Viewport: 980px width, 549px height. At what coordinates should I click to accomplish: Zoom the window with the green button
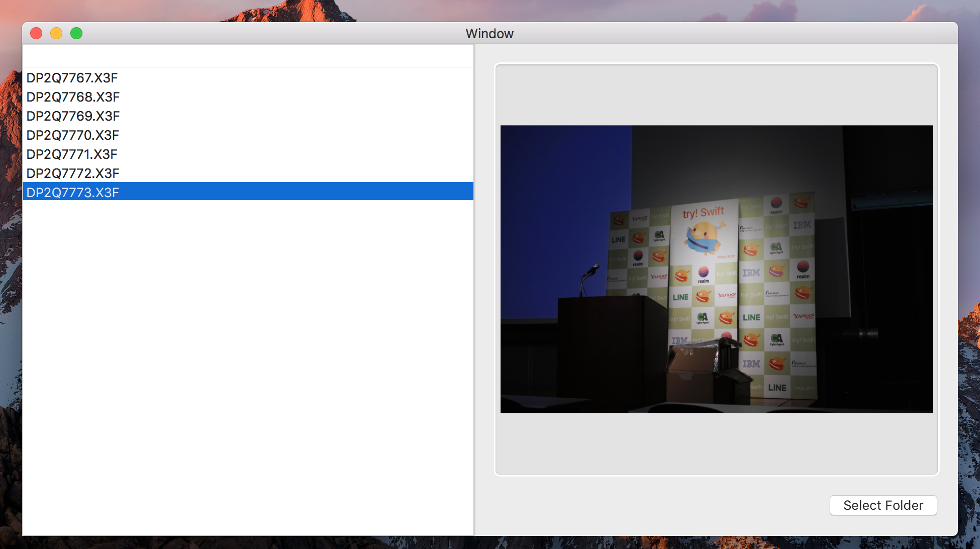[76, 33]
